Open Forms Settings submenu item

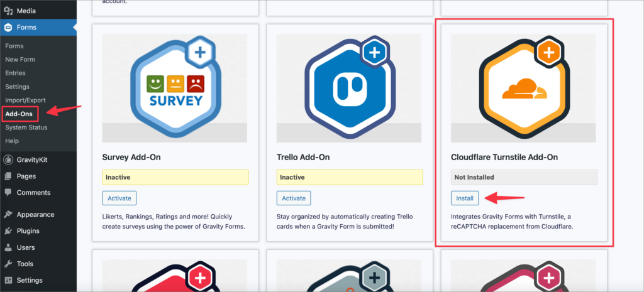(x=17, y=87)
